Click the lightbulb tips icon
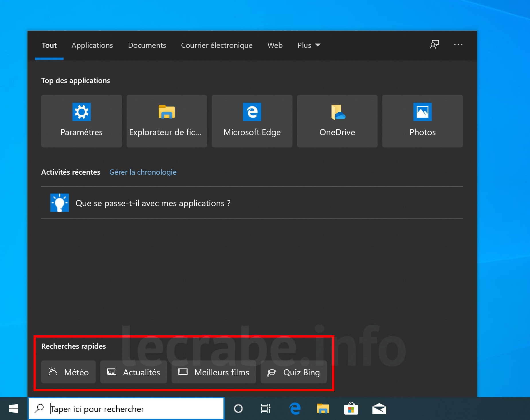The image size is (530, 420). 60,203
